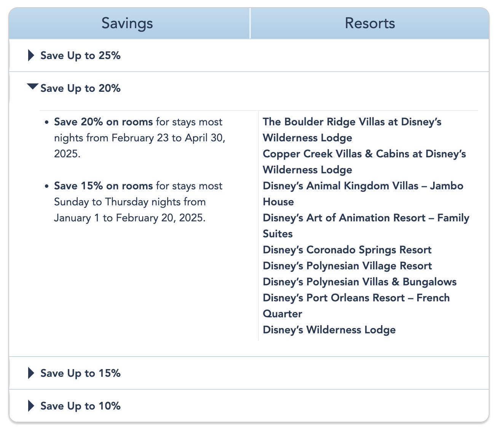Click Disney's Wilderness Lodge link
This screenshot has height=432, width=504.
329,330
